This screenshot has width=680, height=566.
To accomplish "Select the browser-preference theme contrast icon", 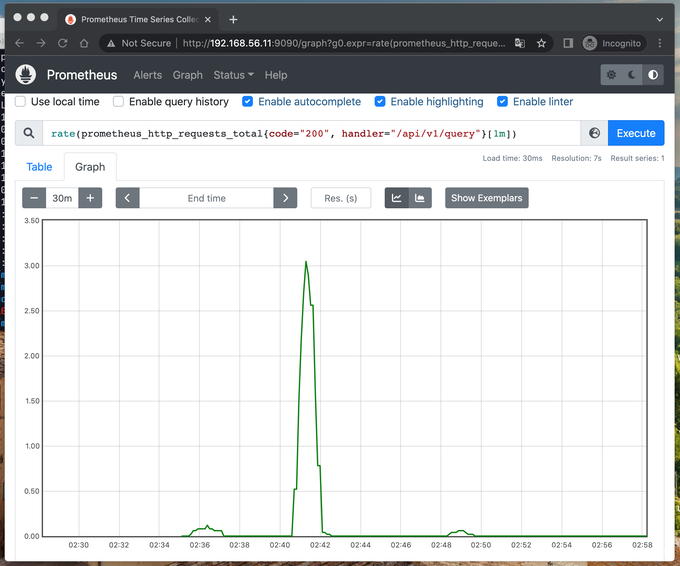I will click(653, 75).
